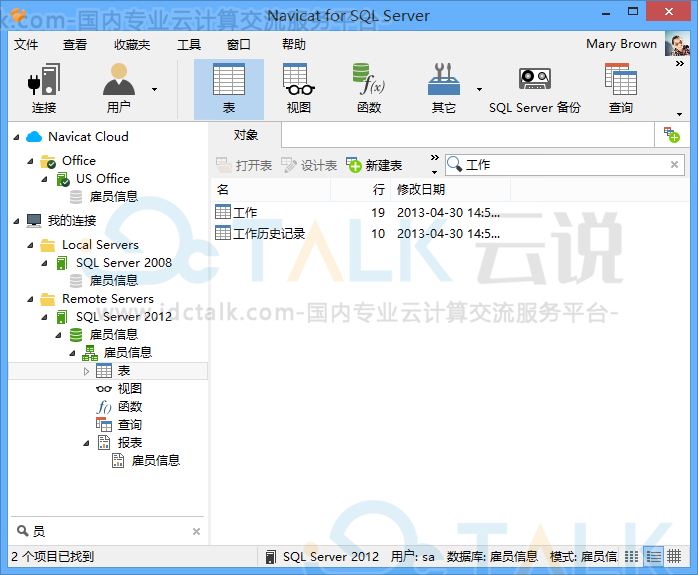
Task: Click the 雇员信息 schema icon
Action: click(x=89, y=352)
